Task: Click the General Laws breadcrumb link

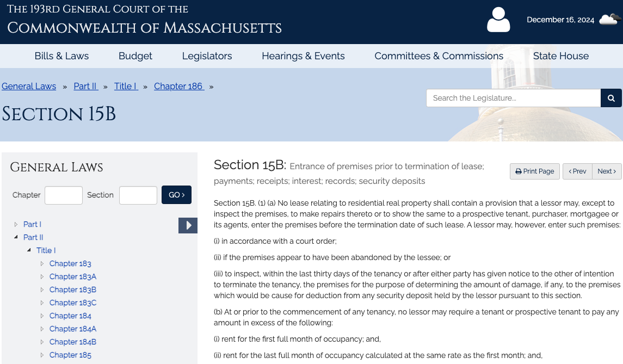Action: 29,86
